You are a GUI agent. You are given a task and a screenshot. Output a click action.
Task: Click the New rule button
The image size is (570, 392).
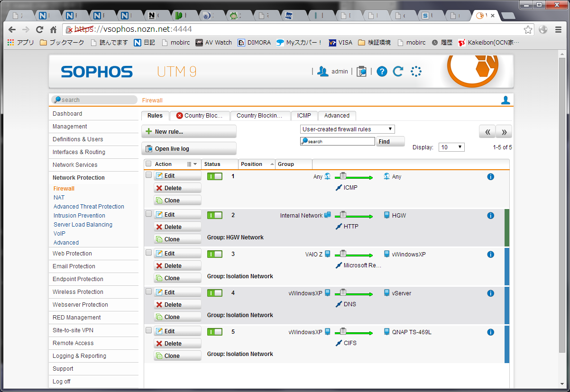189,132
